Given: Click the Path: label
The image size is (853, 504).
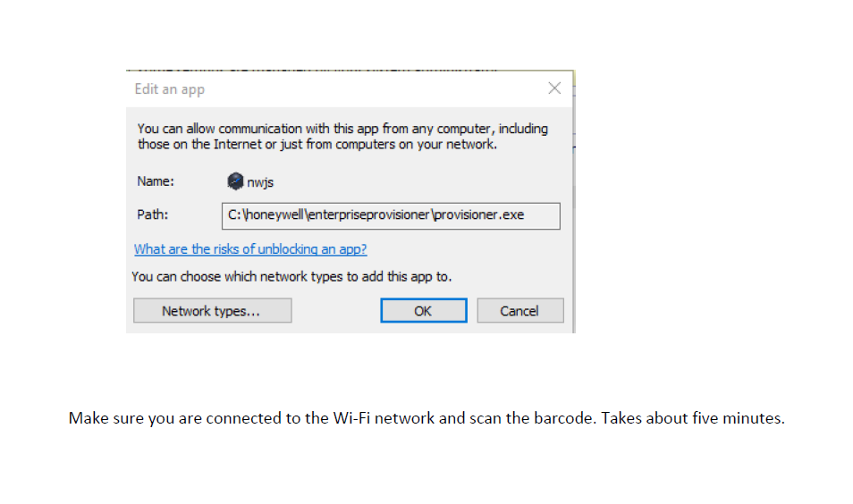Looking at the screenshot, I should pyautogui.click(x=153, y=215).
